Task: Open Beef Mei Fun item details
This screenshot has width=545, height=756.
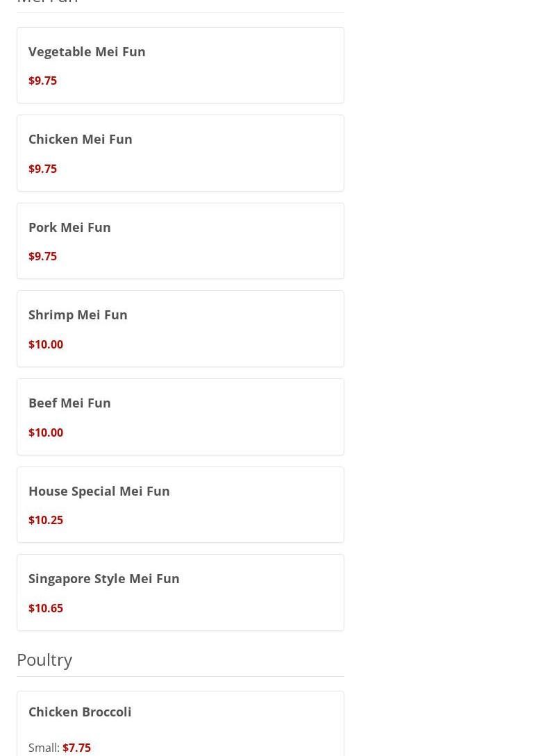Action: [69, 403]
